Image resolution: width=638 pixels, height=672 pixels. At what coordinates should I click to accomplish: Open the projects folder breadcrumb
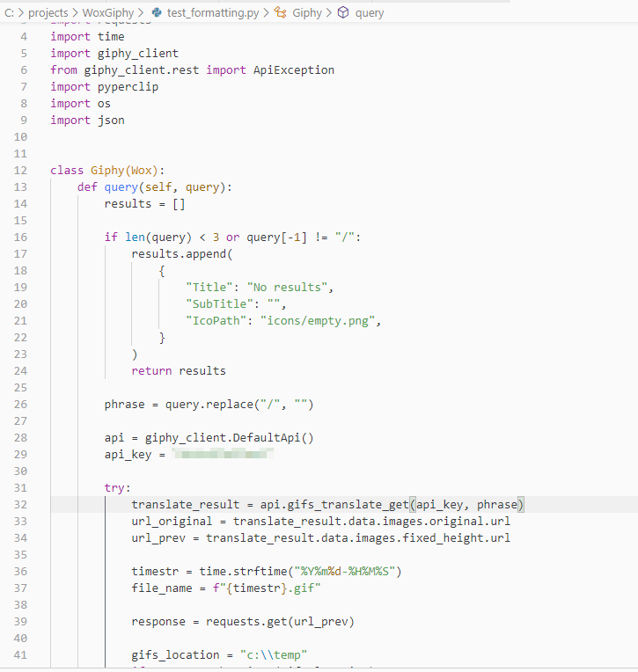pyautogui.click(x=48, y=13)
